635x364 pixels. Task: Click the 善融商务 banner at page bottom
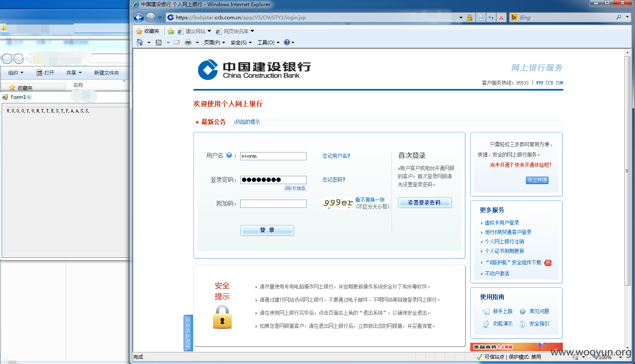pos(516,347)
